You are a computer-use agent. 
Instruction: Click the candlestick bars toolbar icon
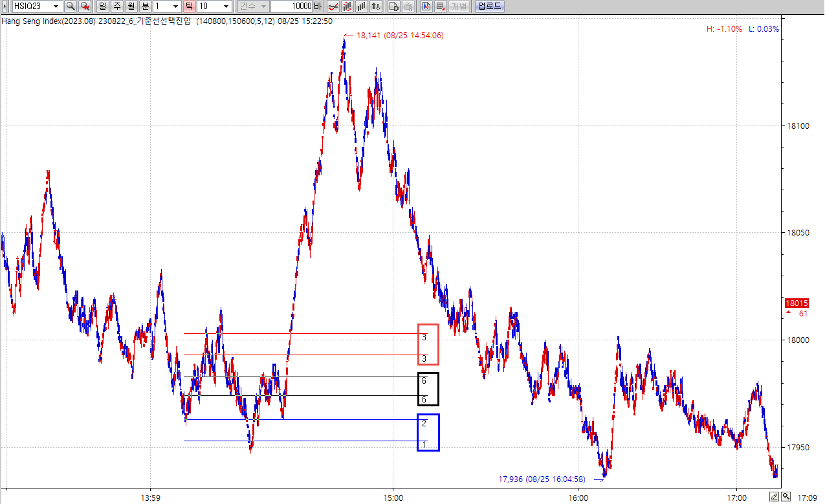click(x=347, y=6)
